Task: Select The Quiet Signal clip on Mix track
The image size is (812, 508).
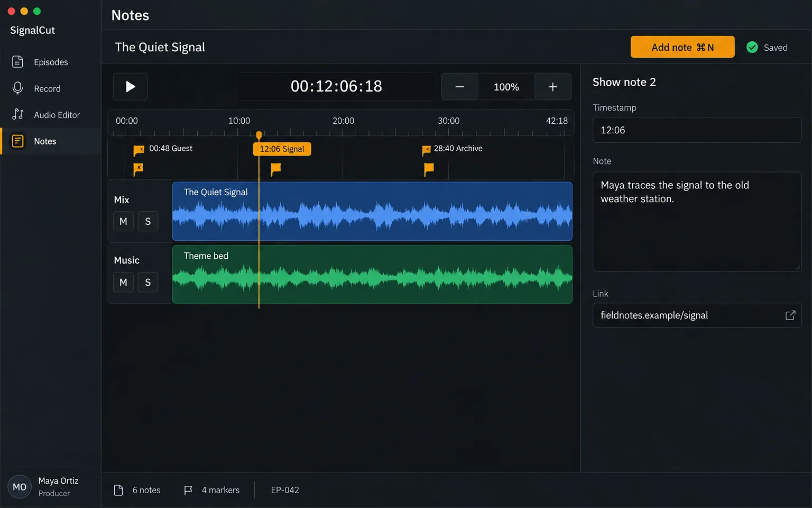Action: [372, 212]
